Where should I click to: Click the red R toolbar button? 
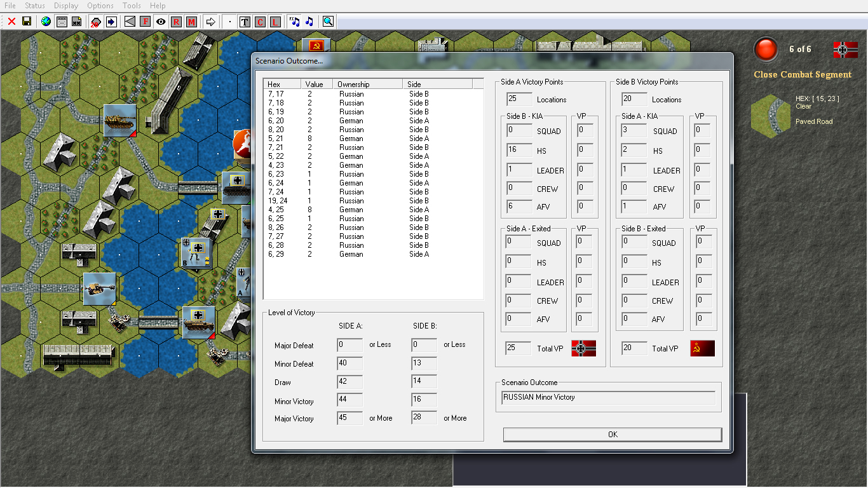coord(176,22)
